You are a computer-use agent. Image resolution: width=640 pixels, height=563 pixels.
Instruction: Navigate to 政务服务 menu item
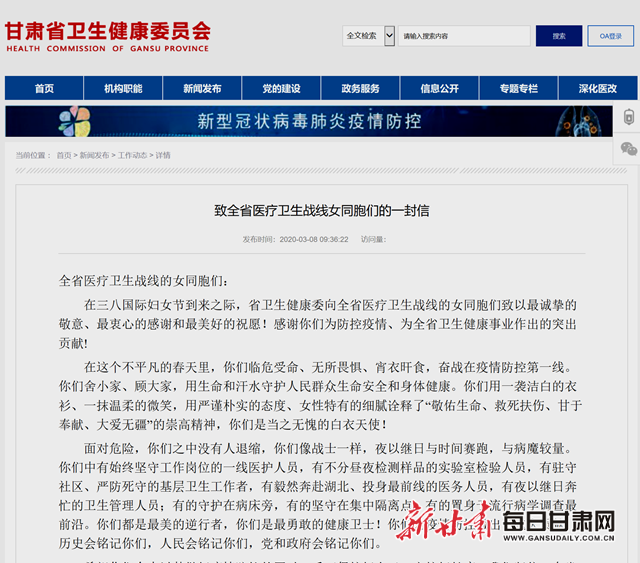(x=360, y=88)
